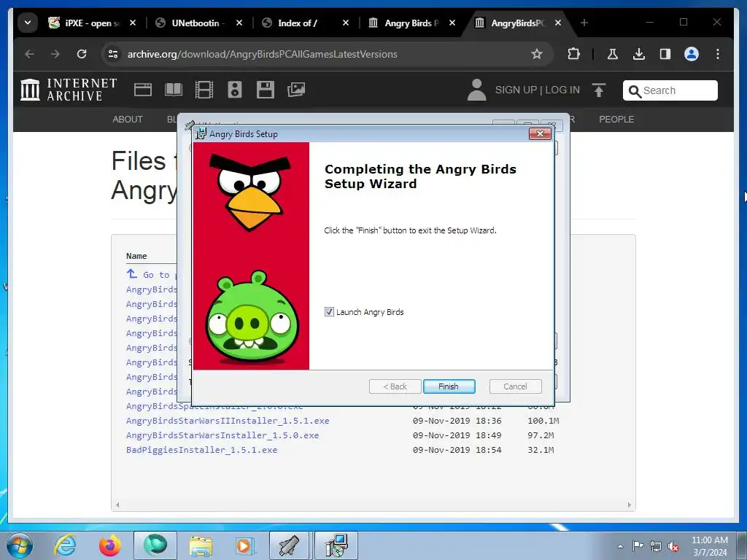The width and height of the screenshot is (747, 560).
Task: Open Internet Archive Texts book icon
Action: click(x=174, y=90)
